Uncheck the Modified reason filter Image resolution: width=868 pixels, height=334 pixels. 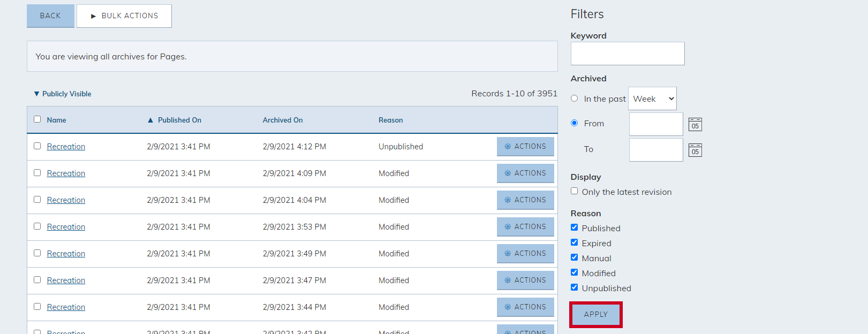coord(574,272)
